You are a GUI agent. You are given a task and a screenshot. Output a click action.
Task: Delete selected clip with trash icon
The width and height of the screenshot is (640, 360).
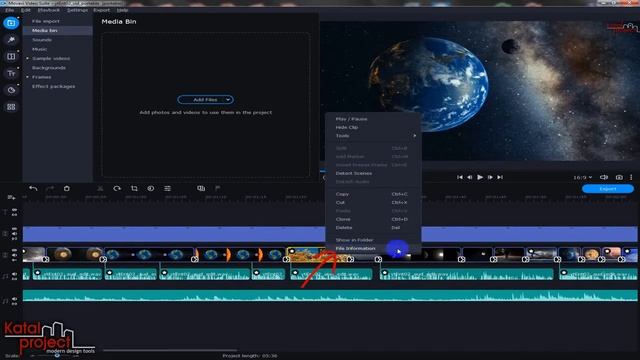(67, 188)
